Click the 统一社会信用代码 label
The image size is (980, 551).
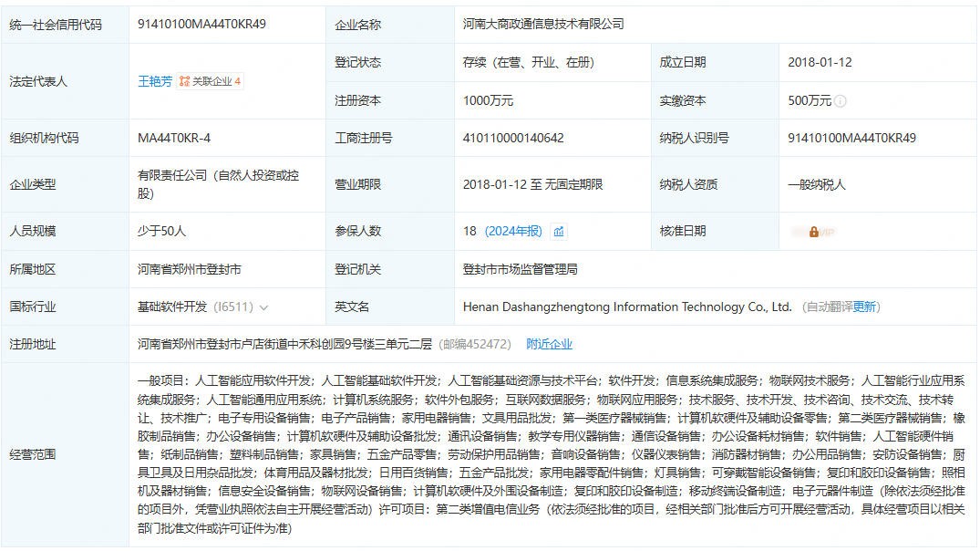click(x=56, y=25)
